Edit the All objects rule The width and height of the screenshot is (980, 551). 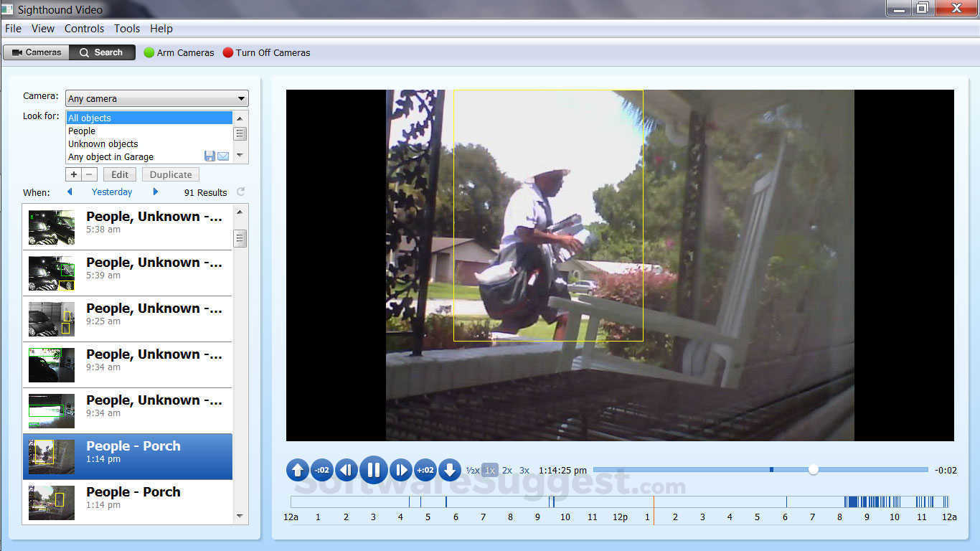[x=119, y=174]
